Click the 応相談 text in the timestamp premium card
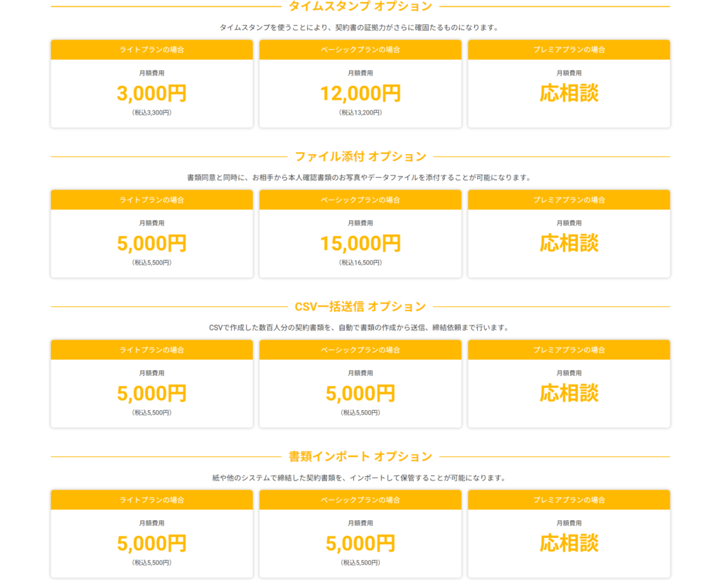 [569, 93]
